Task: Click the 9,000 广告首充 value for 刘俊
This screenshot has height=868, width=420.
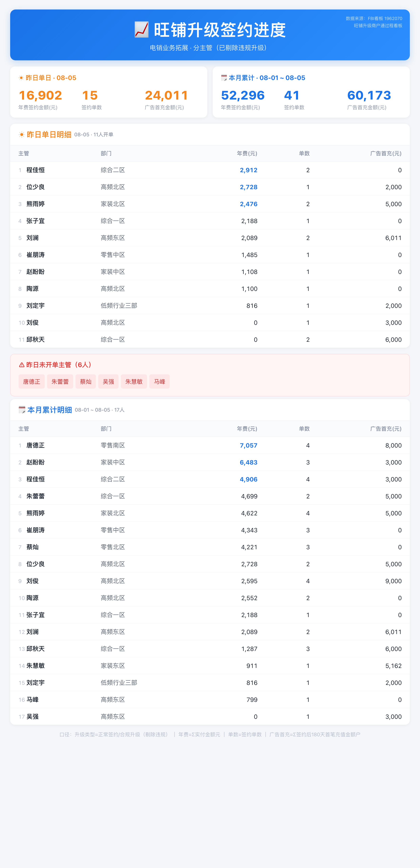Action: tap(393, 581)
